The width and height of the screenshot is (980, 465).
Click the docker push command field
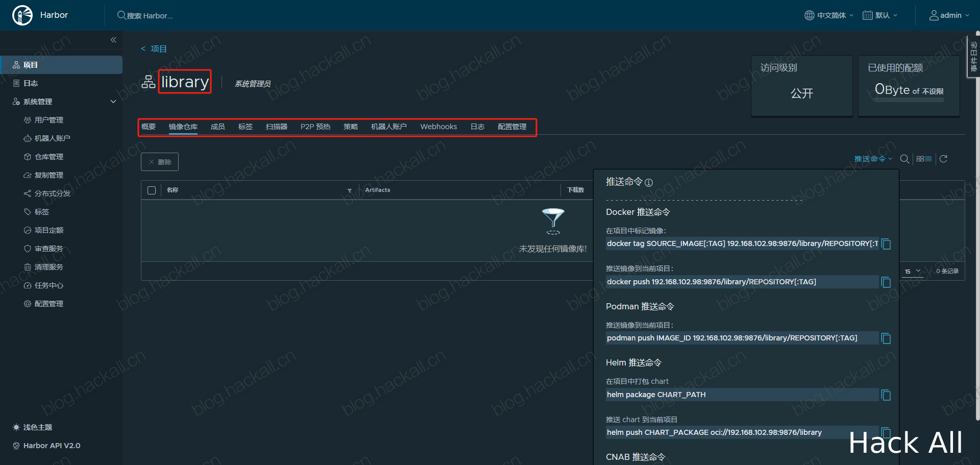(x=742, y=282)
